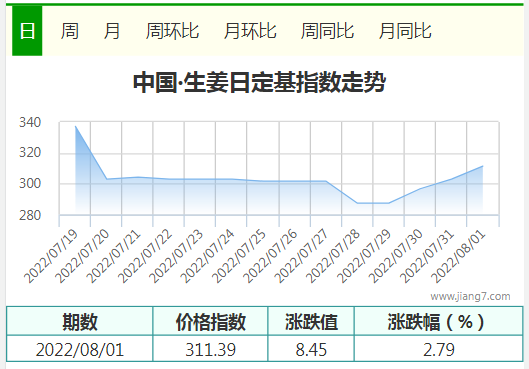529x369 pixels.
Task: Select the change value 8.45
Action: [311, 349]
